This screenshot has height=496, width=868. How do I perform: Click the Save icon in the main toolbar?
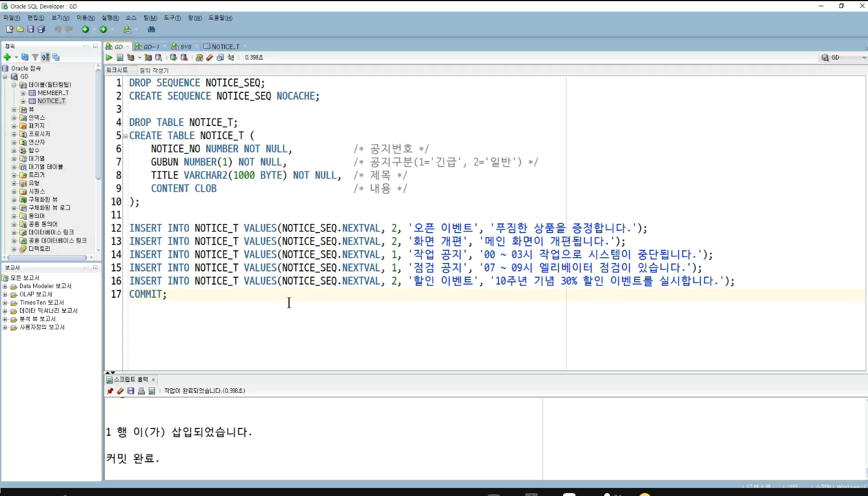30,29
